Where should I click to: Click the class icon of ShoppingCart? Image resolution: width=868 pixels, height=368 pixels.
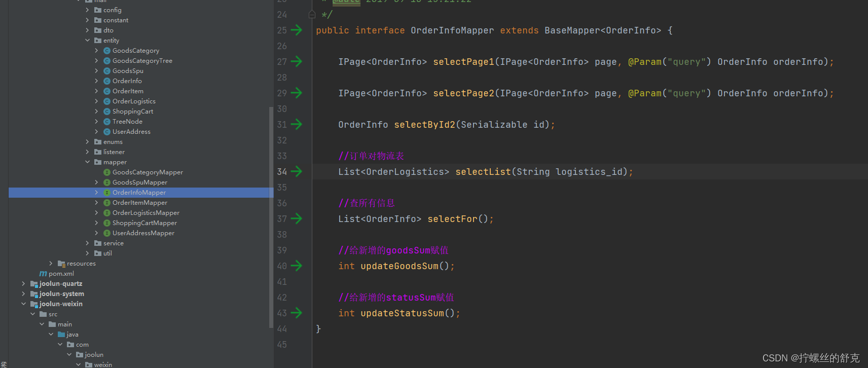point(107,112)
